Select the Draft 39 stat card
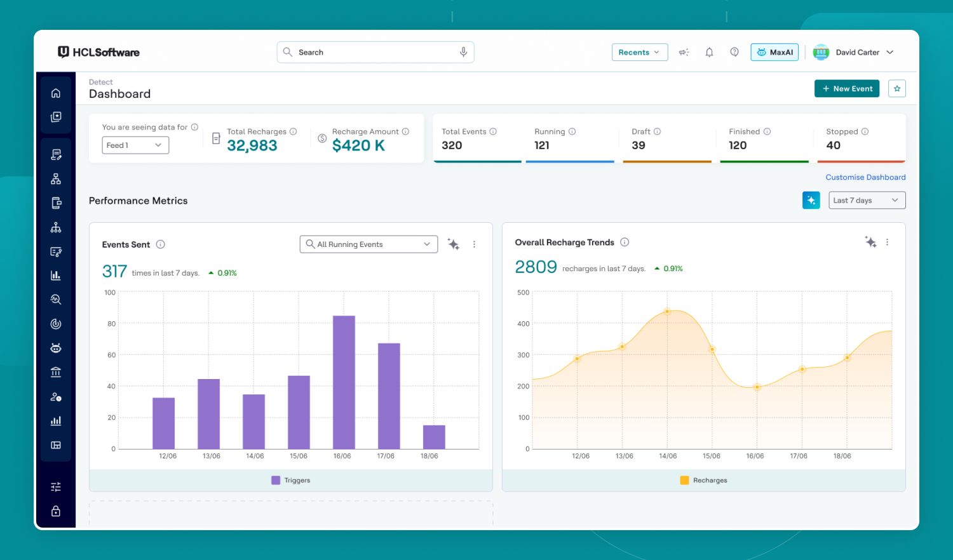 667,138
